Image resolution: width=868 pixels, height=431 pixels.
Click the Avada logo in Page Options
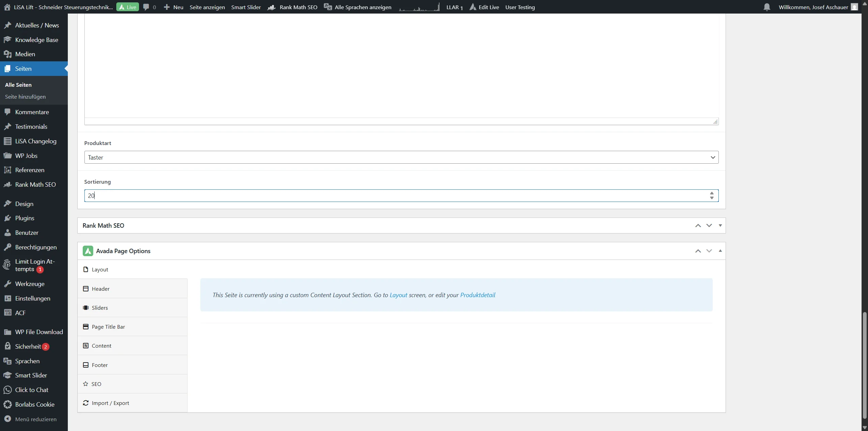87,251
